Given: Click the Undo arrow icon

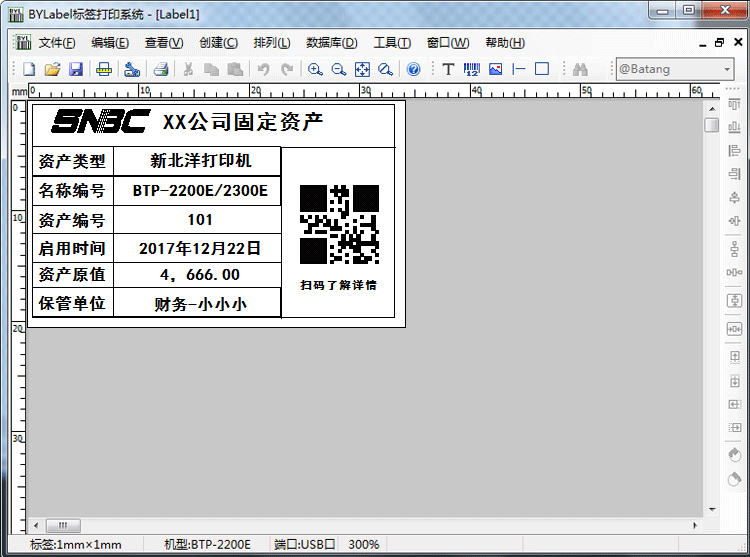Looking at the screenshot, I should point(264,69).
